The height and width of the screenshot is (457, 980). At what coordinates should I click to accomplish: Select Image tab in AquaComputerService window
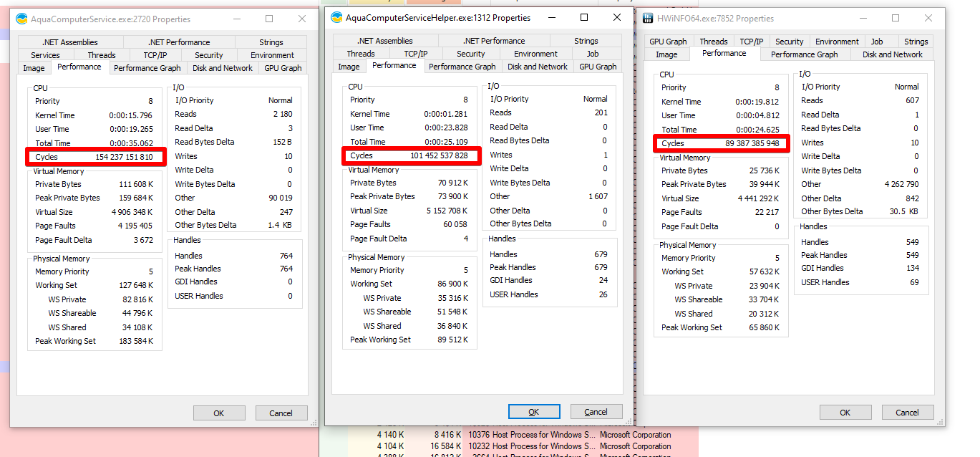point(34,68)
